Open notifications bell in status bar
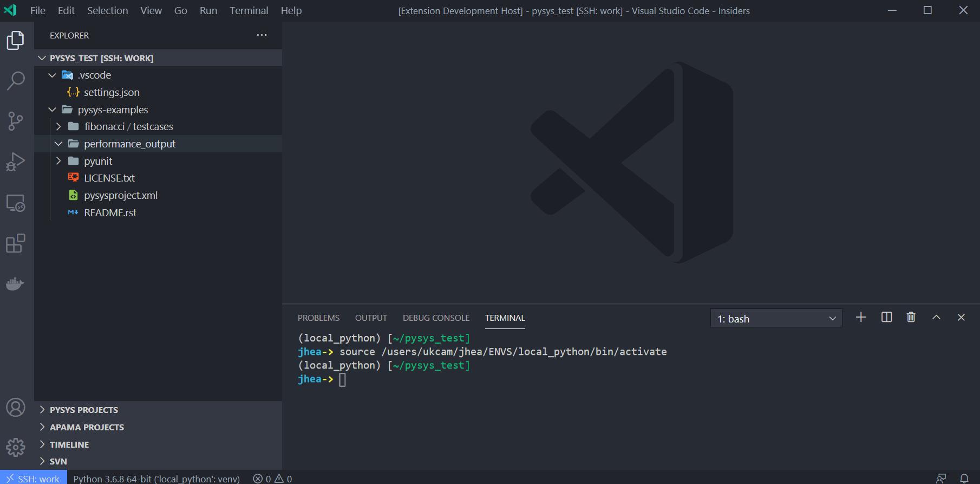 coord(964,478)
